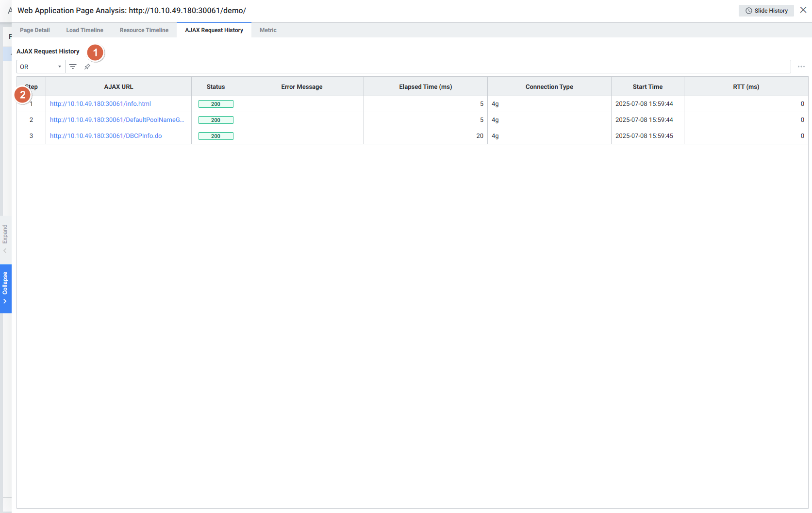Expand the left side panel
Screen dimensions: 812x513
5,238
